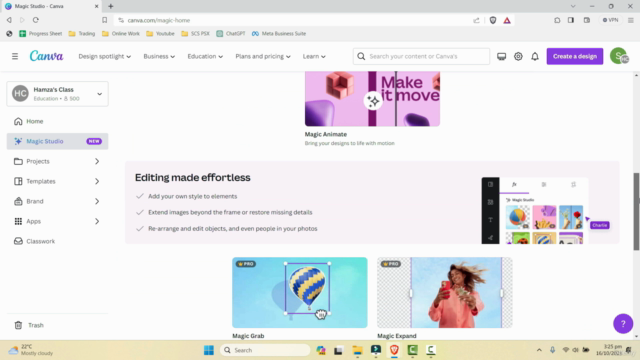Open the Hamza's Class team switcher

tap(58, 94)
